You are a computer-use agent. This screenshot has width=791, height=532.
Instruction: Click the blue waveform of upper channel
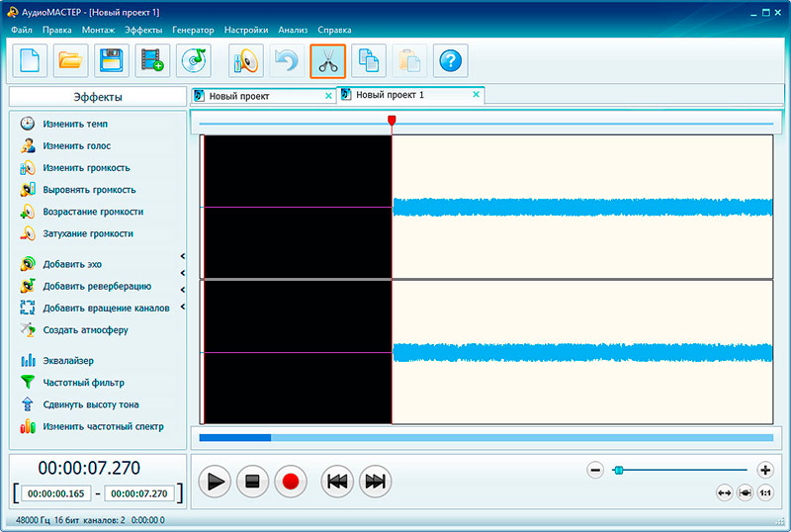click(582, 208)
